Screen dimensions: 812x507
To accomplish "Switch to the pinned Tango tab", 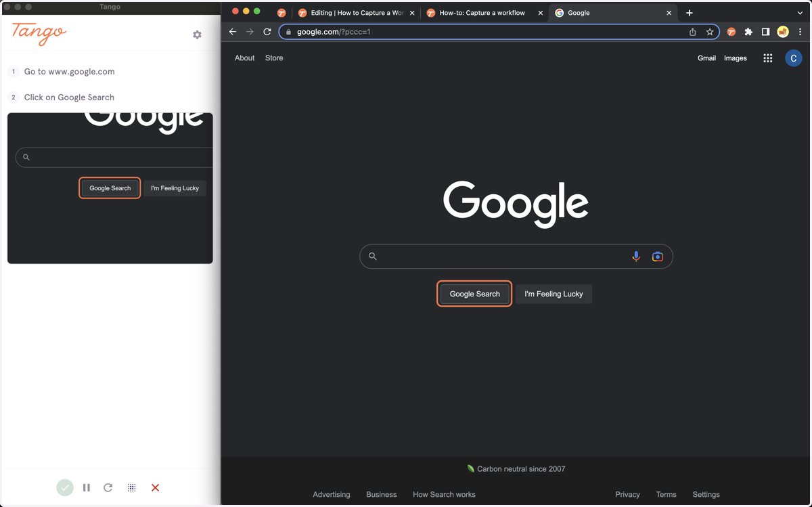I will coord(281,13).
